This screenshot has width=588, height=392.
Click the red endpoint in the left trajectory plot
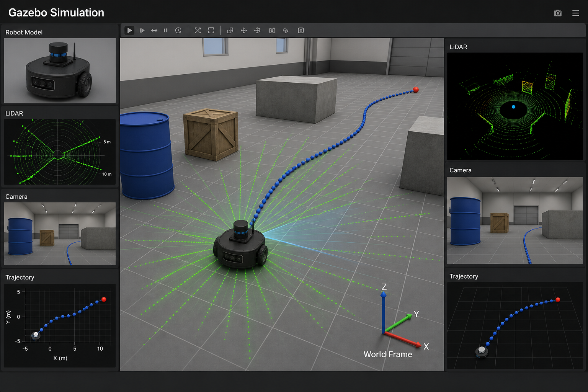[x=104, y=299]
